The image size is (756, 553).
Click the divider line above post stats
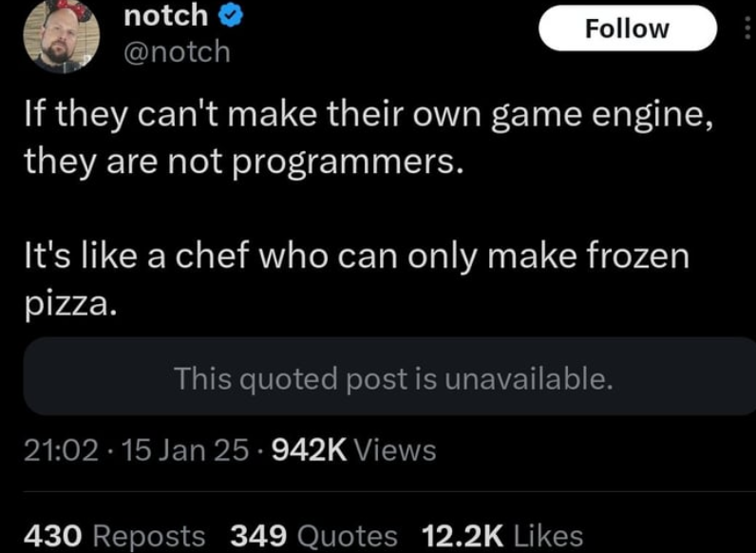[x=389, y=492]
